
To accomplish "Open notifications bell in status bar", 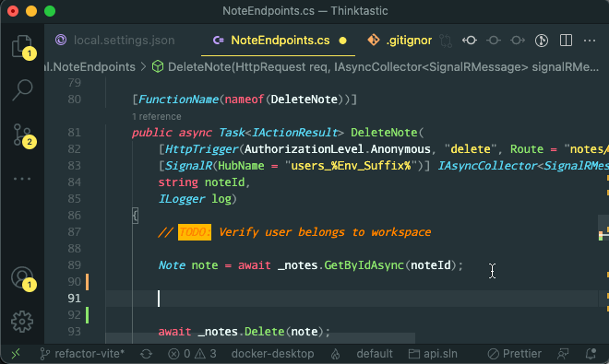I will (x=591, y=354).
